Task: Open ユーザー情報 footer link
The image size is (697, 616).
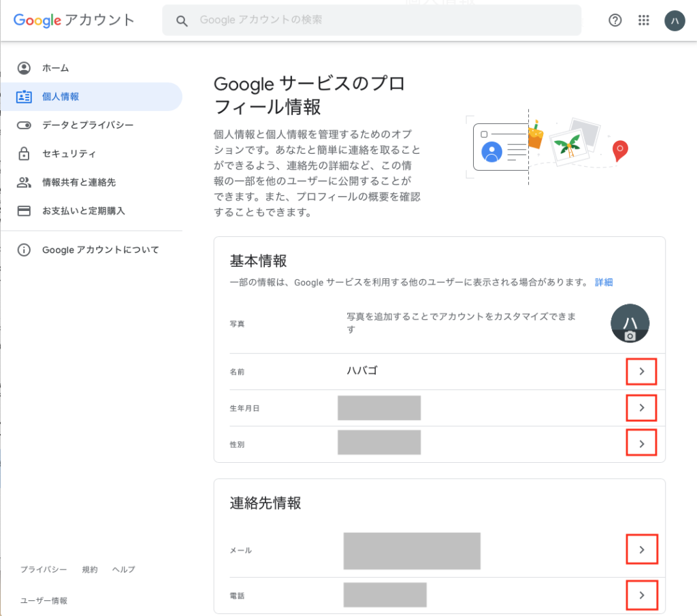Action: (x=44, y=600)
